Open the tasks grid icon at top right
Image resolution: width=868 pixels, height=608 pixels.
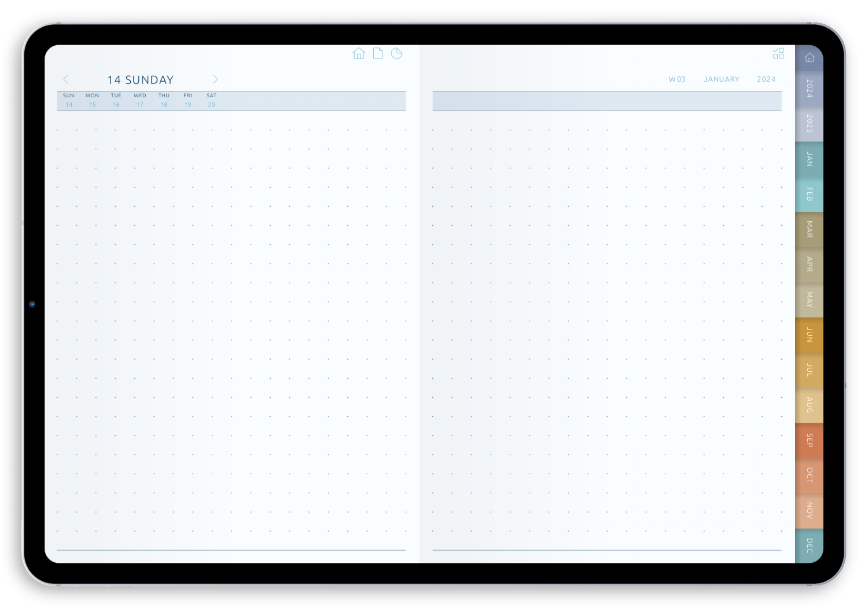[778, 53]
